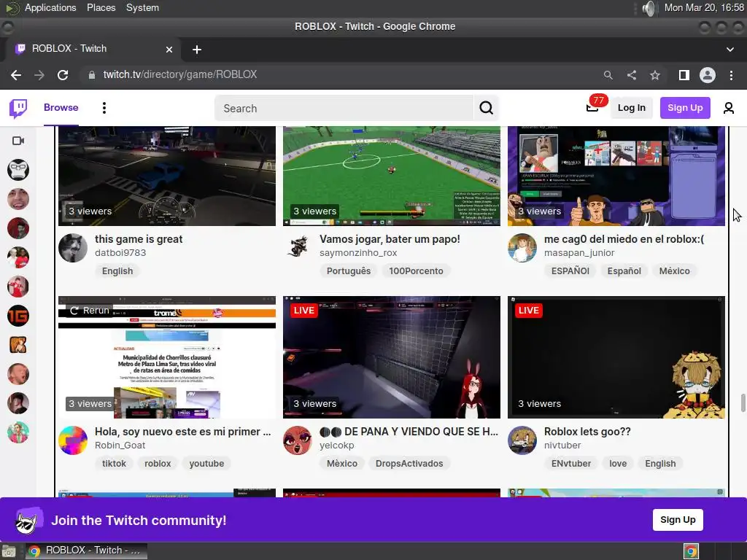The image size is (747, 560).
Task: Click the English tag under datboi9783
Action: [x=117, y=271]
